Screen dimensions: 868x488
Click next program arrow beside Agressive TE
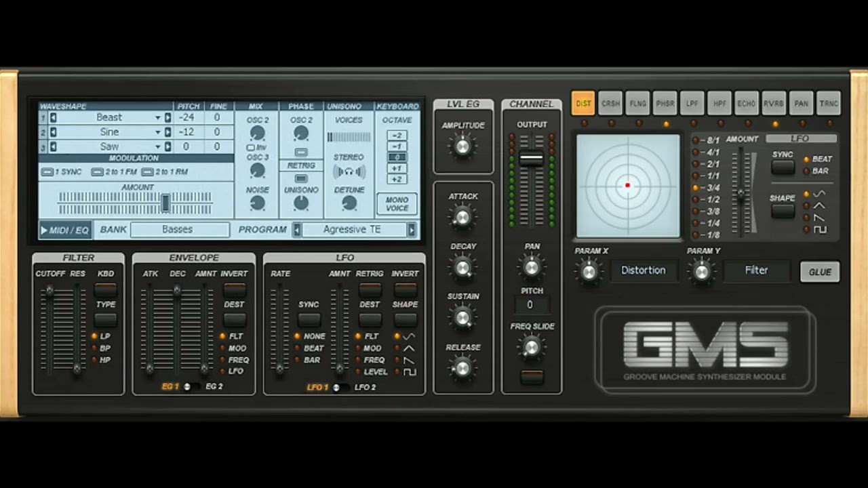tap(412, 230)
